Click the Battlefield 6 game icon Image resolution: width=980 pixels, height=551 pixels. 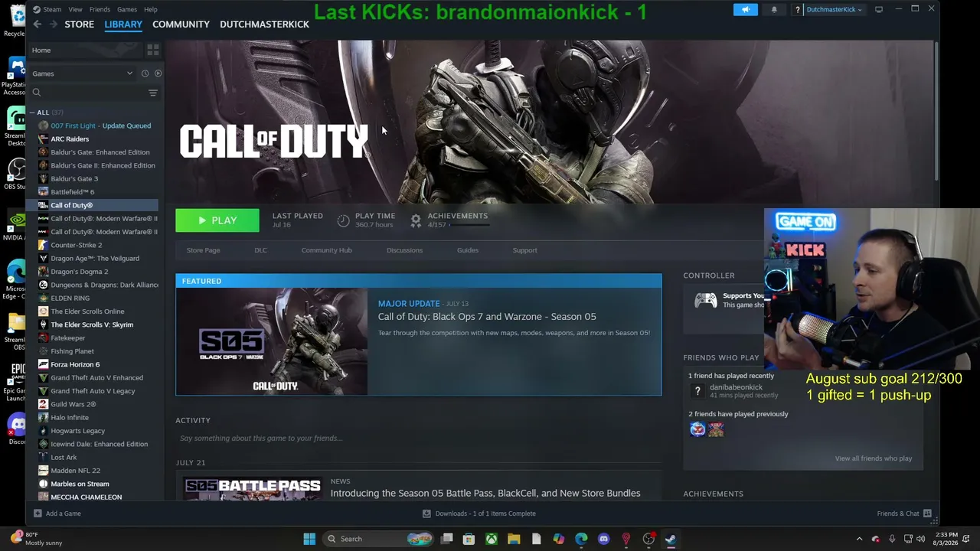tap(43, 192)
